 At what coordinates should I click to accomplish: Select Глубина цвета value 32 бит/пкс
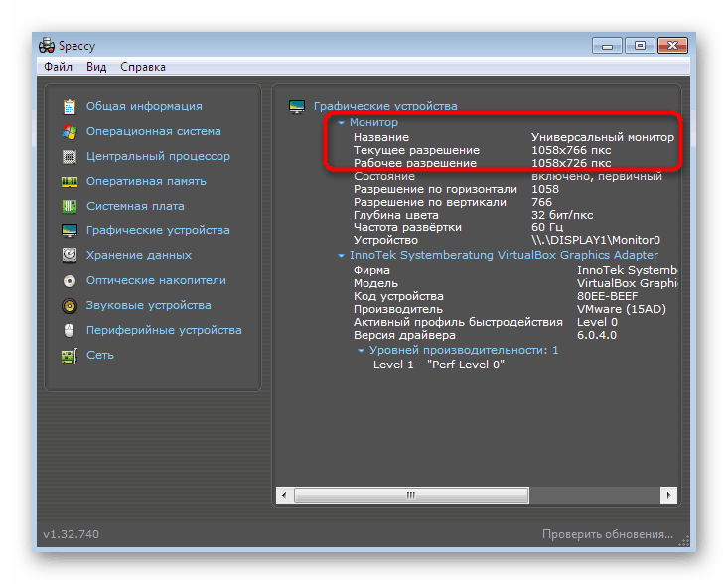562,215
